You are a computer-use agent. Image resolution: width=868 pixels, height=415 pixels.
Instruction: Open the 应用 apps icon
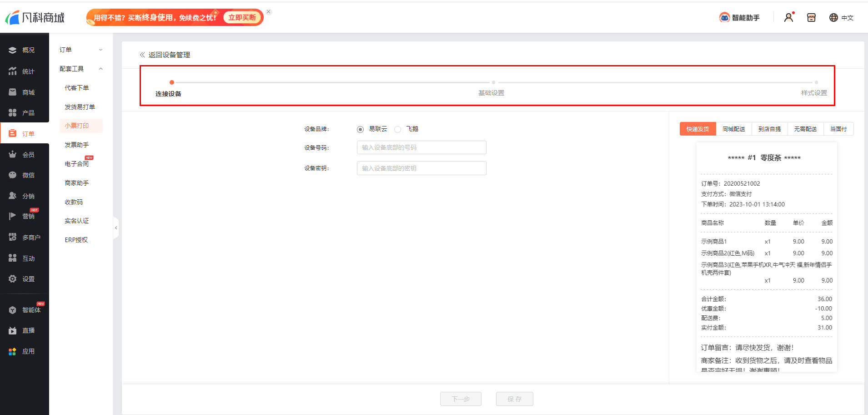(12, 352)
